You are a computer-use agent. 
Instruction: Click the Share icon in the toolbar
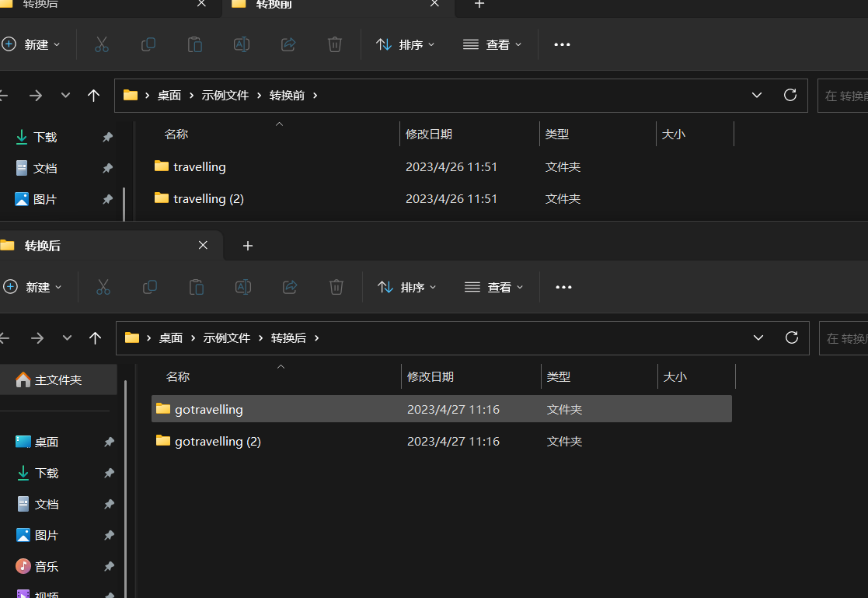tap(288, 44)
